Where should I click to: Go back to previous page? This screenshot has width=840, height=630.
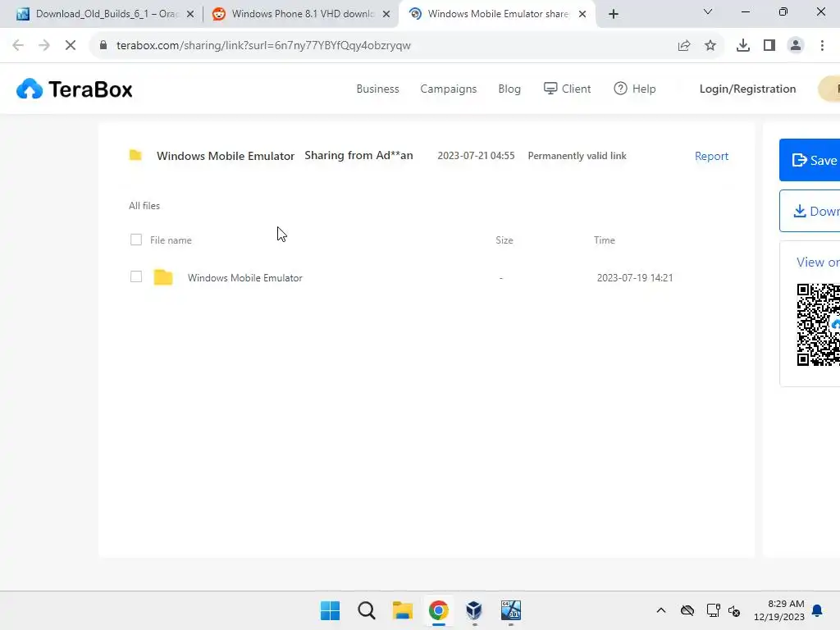18,46
